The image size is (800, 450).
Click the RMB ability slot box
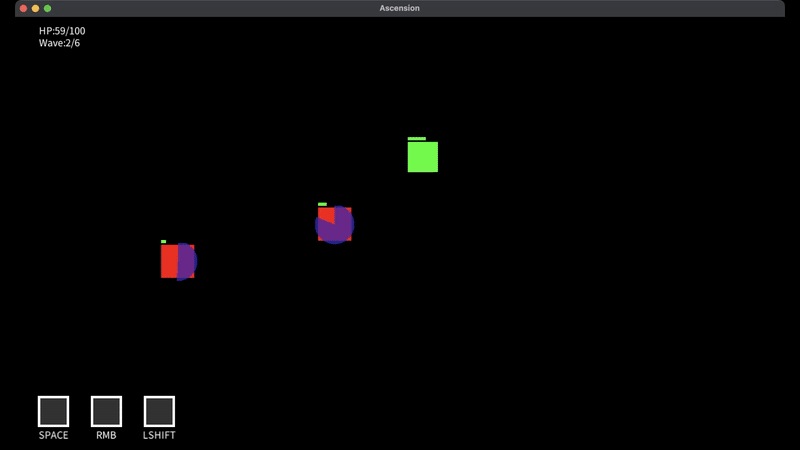pyautogui.click(x=106, y=411)
